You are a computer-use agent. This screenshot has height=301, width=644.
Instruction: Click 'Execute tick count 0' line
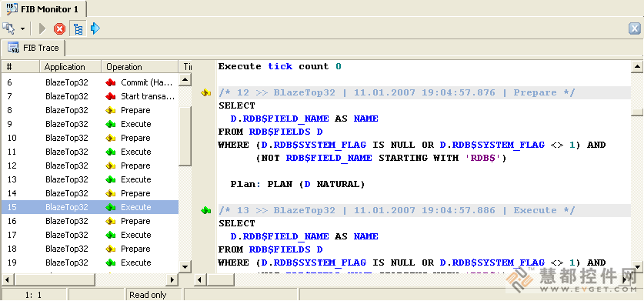279,67
